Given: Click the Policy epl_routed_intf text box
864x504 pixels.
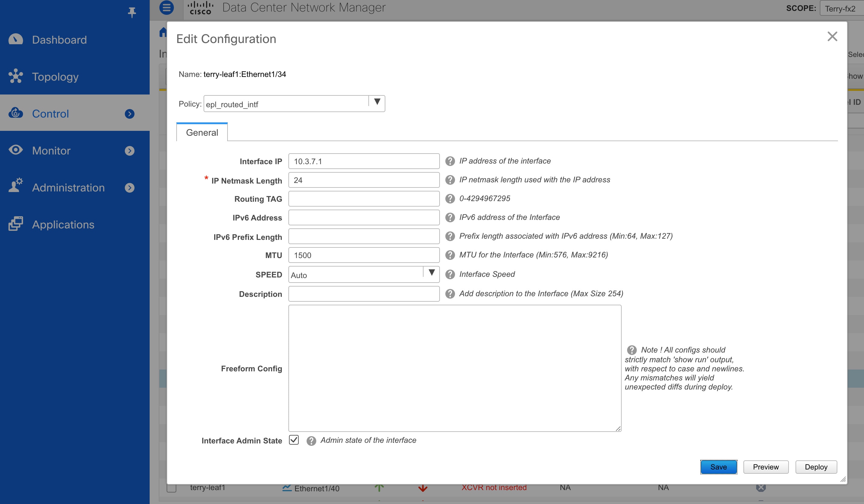Looking at the screenshot, I should pos(286,104).
